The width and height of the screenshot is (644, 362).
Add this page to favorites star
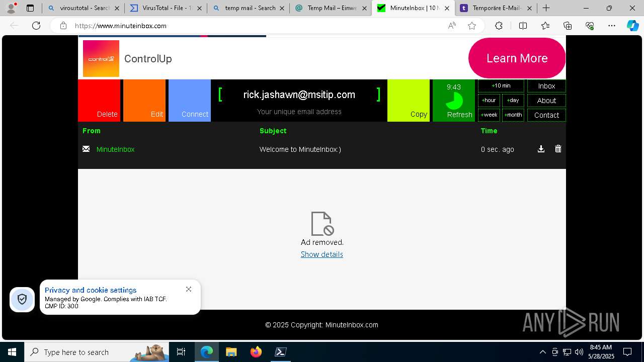(472, 26)
